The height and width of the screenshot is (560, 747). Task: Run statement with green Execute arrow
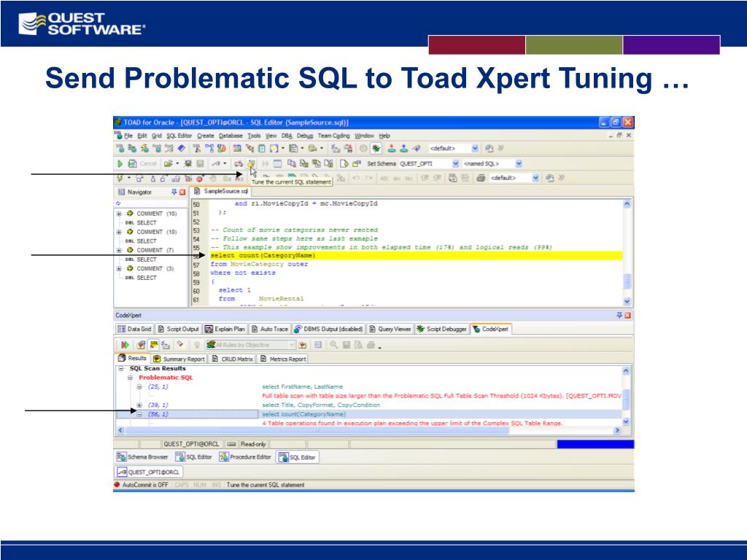coord(120,164)
